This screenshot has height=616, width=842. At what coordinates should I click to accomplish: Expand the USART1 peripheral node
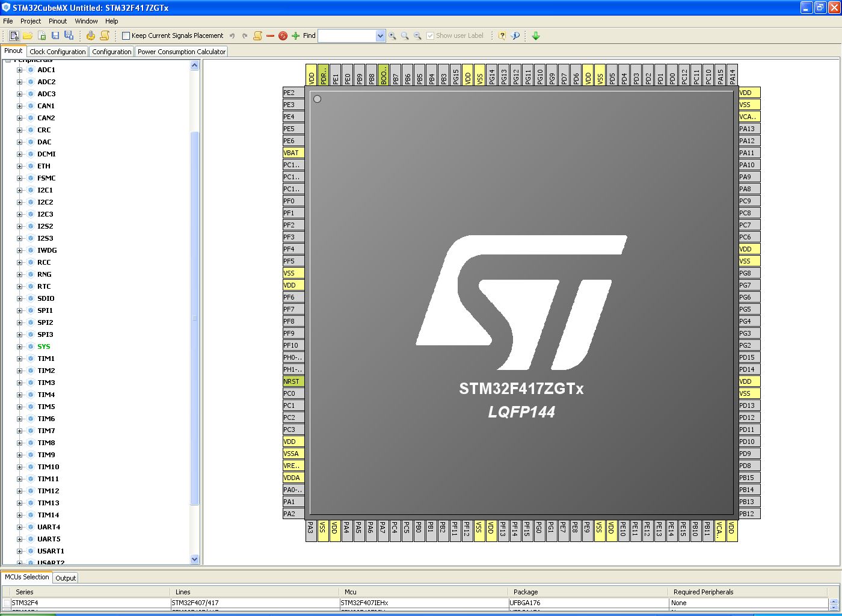tap(19, 551)
